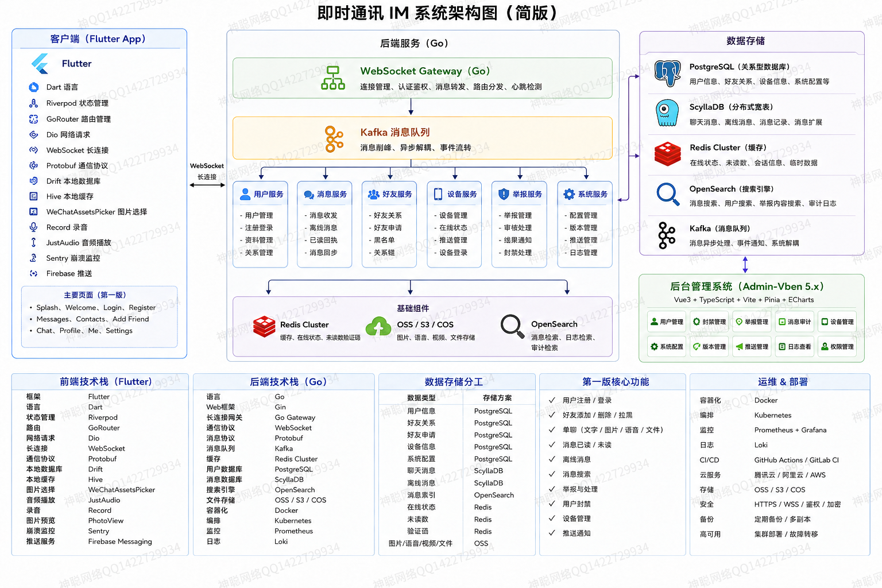This screenshot has height=588, width=882.
Task: Click the 消息收发 item under 消息服务
Action: click(323, 215)
